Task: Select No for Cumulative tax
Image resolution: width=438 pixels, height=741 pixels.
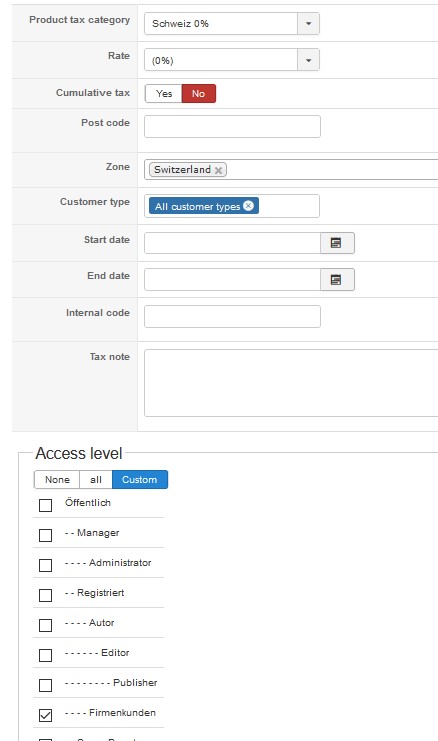Action: [x=198, y=94]
